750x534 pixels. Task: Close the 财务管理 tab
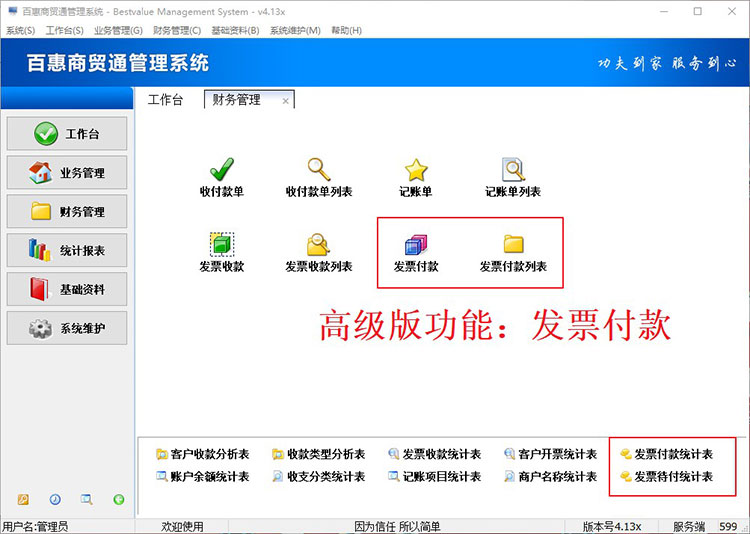[x=285, y=101]
